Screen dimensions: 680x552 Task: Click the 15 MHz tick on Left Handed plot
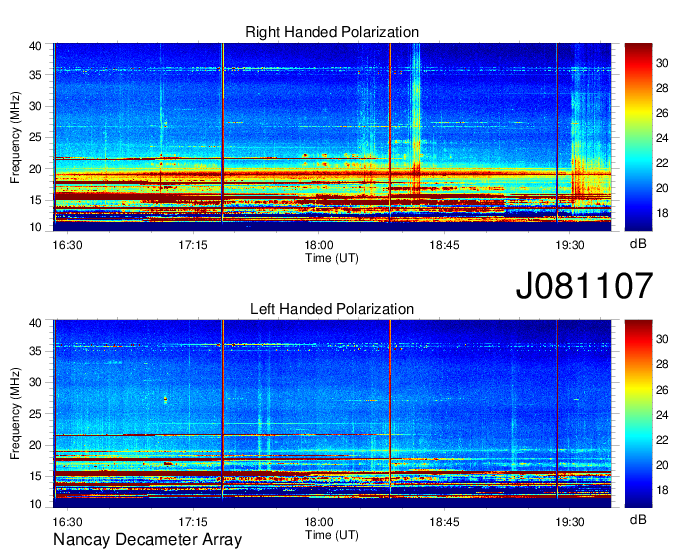point(36,477)
